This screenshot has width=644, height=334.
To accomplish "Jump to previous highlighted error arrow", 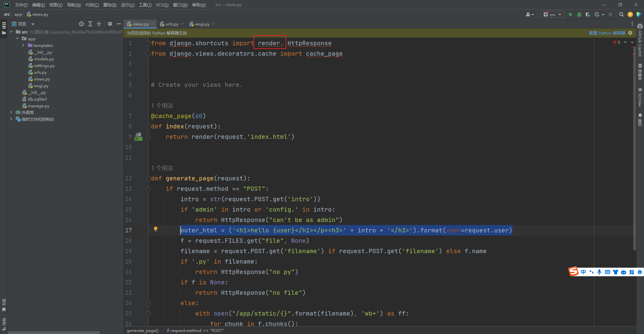I will [625, 42].
